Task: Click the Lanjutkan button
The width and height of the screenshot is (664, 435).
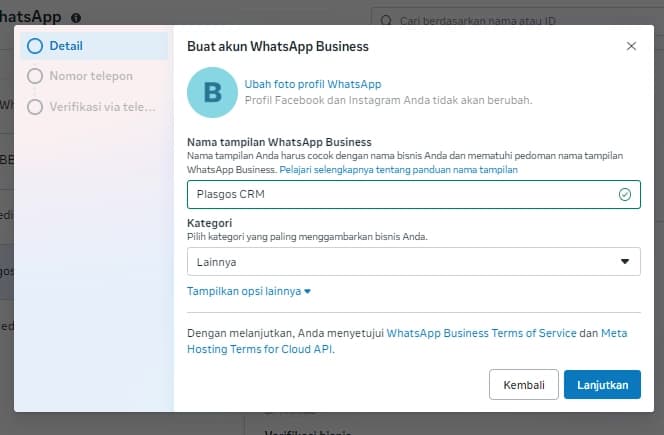Action: tap(602, 385)
